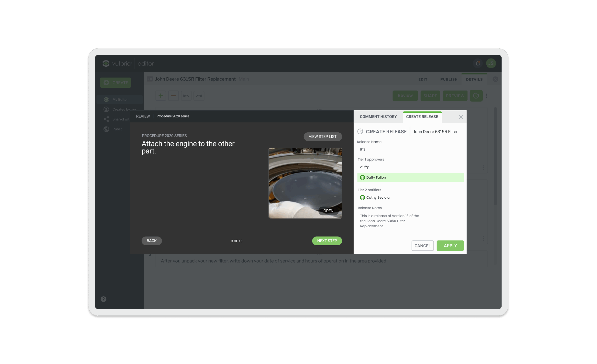Click the Back button

(151, 241)
